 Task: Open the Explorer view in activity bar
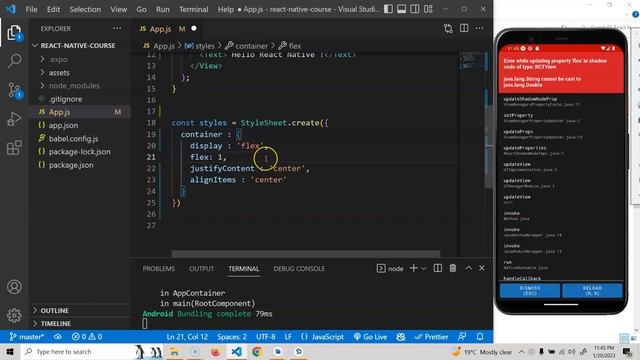click(14, 32)
